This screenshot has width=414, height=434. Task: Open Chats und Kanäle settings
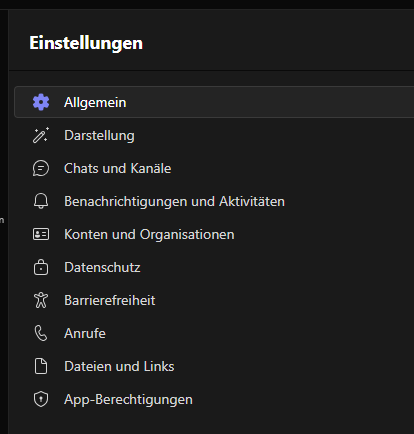[x=214, y=168]
